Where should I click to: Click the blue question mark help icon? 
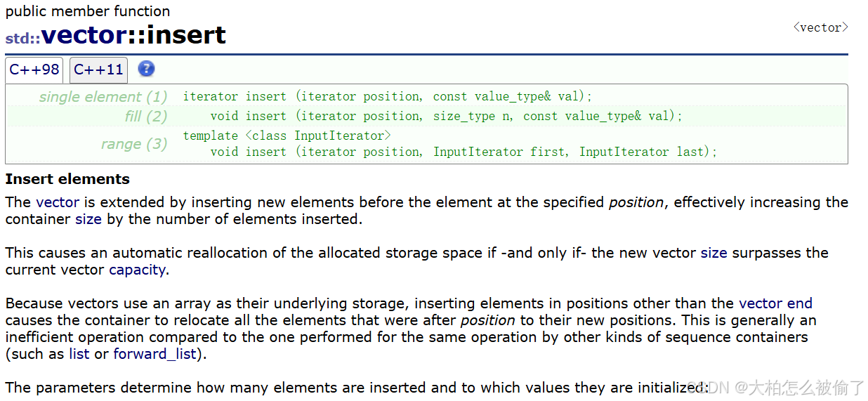click(146, 69)
